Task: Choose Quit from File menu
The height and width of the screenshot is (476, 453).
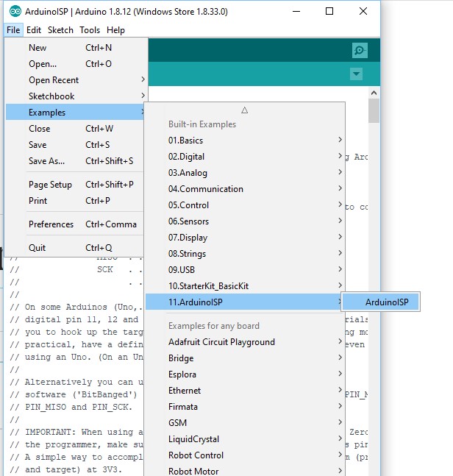Action: click(x=75, y=248)
